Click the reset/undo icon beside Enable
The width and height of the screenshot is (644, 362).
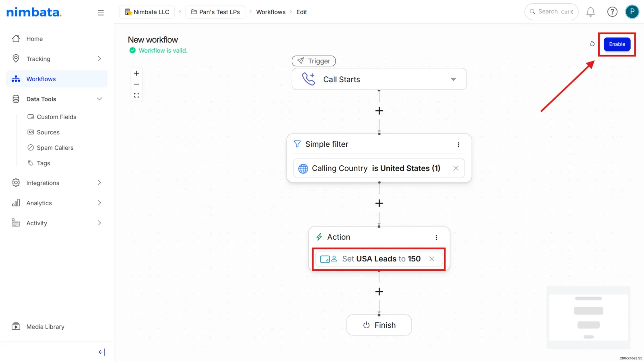(x=592, y=44)
